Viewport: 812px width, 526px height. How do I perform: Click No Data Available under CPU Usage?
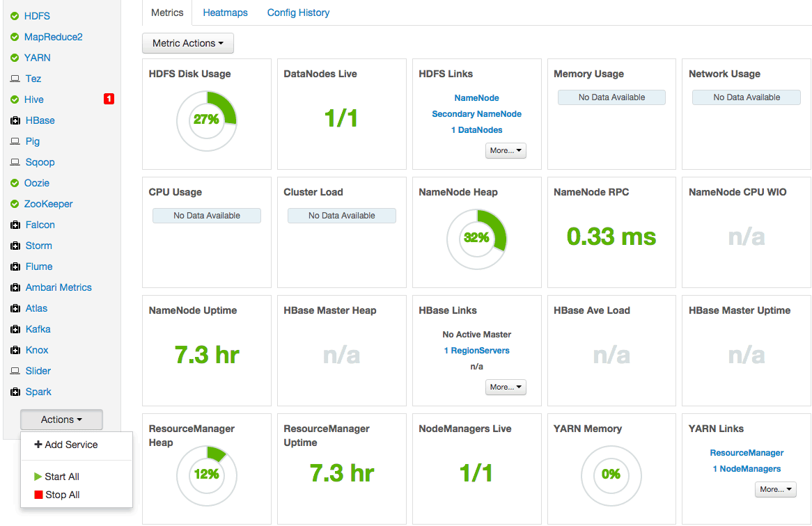point(207,216)
